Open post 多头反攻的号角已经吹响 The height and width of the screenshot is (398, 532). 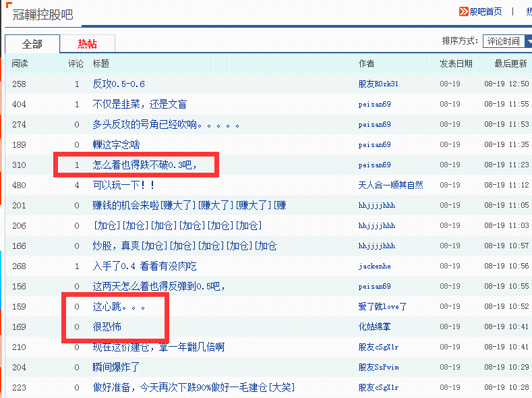166,125
